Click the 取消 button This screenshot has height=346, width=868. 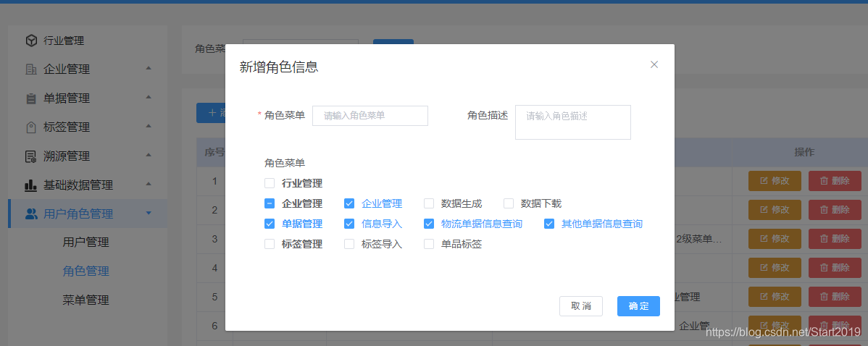(x=580, y=306)
